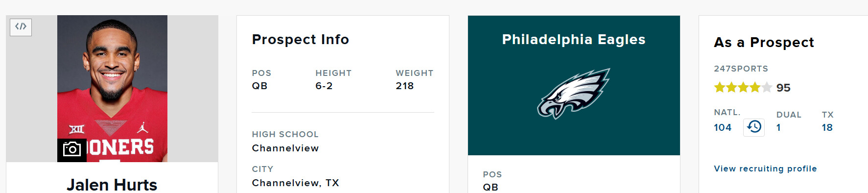This screenshot has width=868, height=193.
Task: Click the ranking history clock icon
Action: pos(754,127)
